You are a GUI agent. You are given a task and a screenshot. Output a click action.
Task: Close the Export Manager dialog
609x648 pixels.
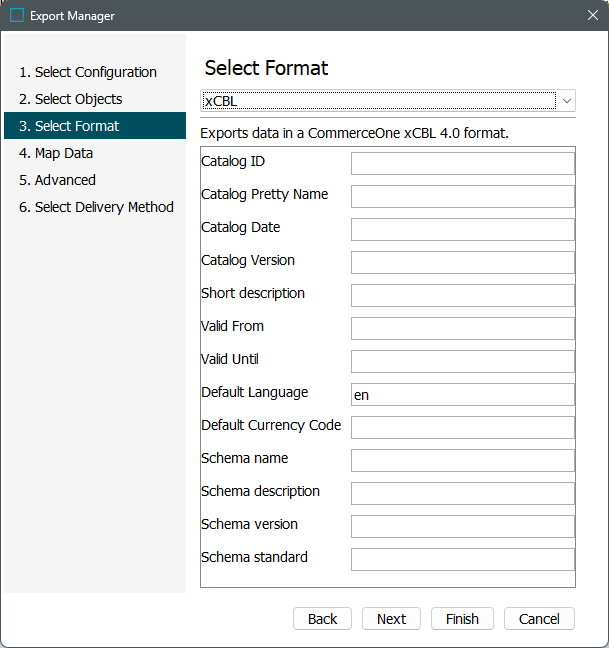592,16
